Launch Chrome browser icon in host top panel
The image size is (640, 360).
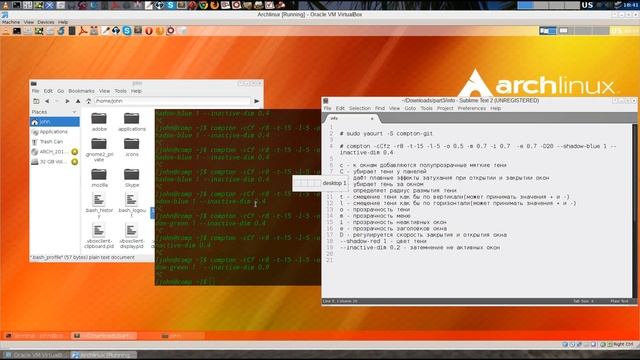click(203, 5)
